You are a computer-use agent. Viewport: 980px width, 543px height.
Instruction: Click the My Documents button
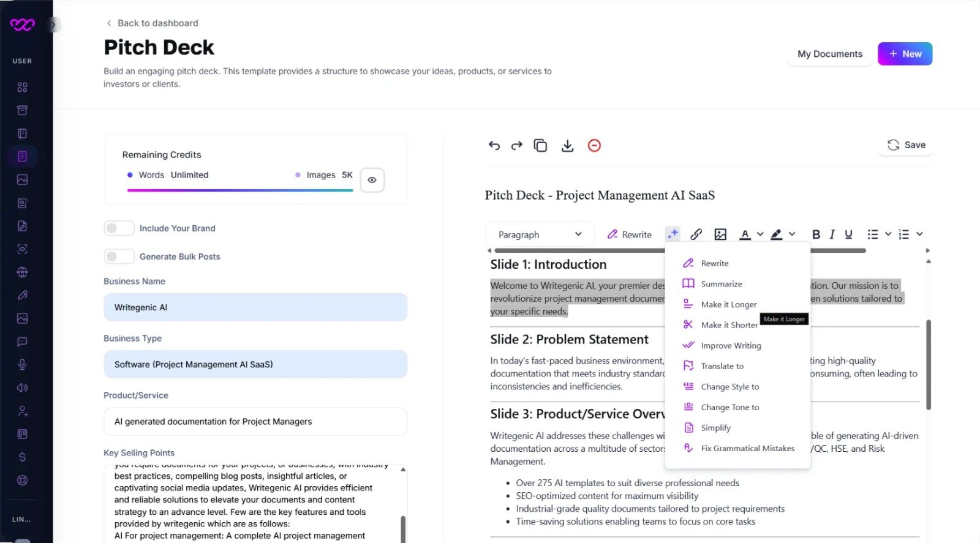[830, 54]
